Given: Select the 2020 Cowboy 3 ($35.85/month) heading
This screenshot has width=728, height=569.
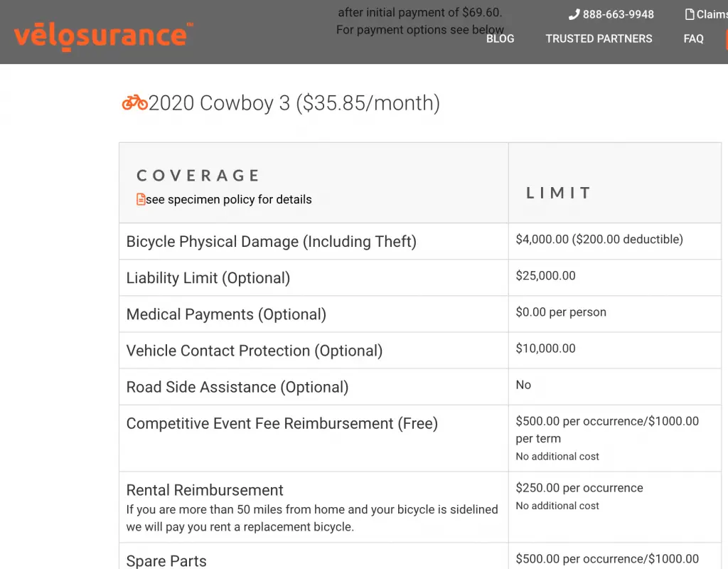Looking at the screenshot, I should pos(294,102).
